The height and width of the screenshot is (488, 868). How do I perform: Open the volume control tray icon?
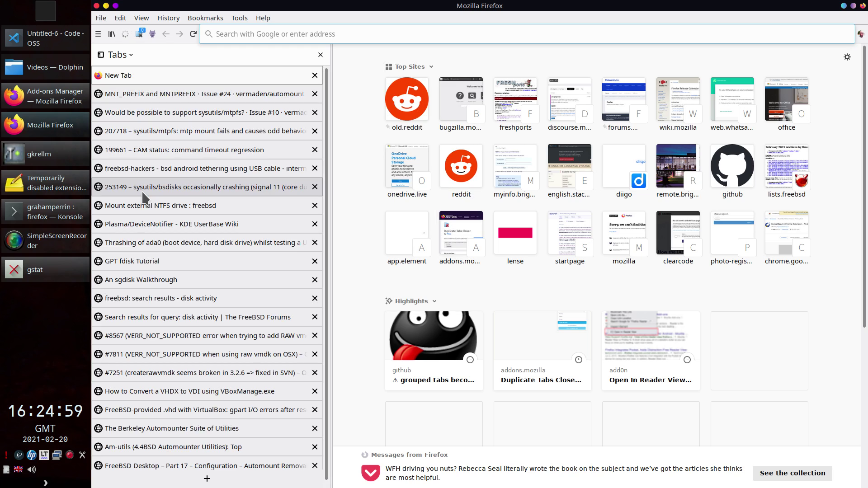[x=31, y=469]
